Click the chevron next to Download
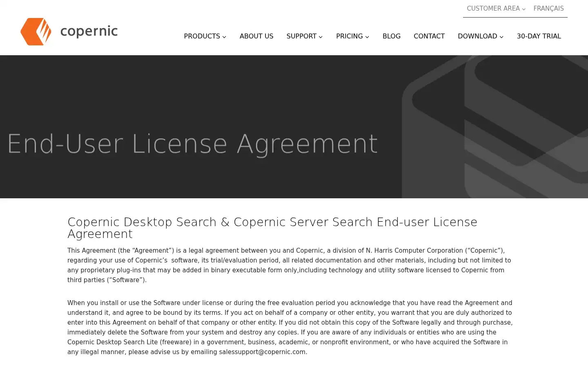The image size is (588, 368). 501,37
